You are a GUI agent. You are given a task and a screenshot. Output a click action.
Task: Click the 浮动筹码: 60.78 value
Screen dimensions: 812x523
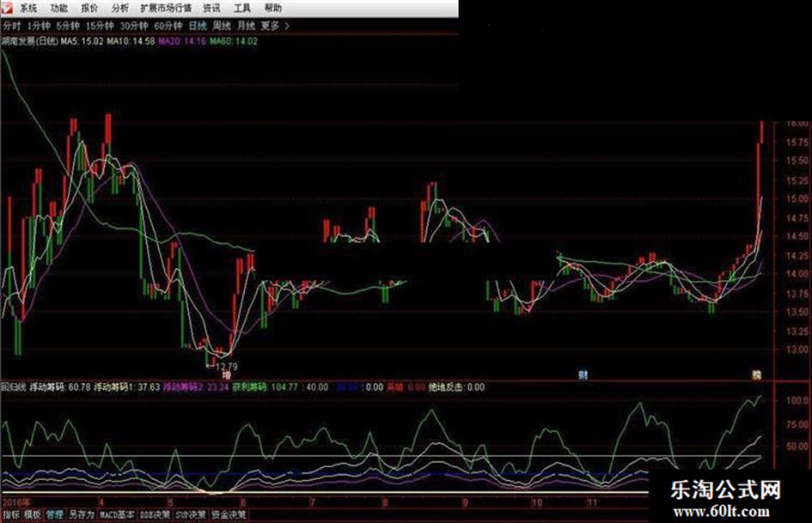[60, 386]
